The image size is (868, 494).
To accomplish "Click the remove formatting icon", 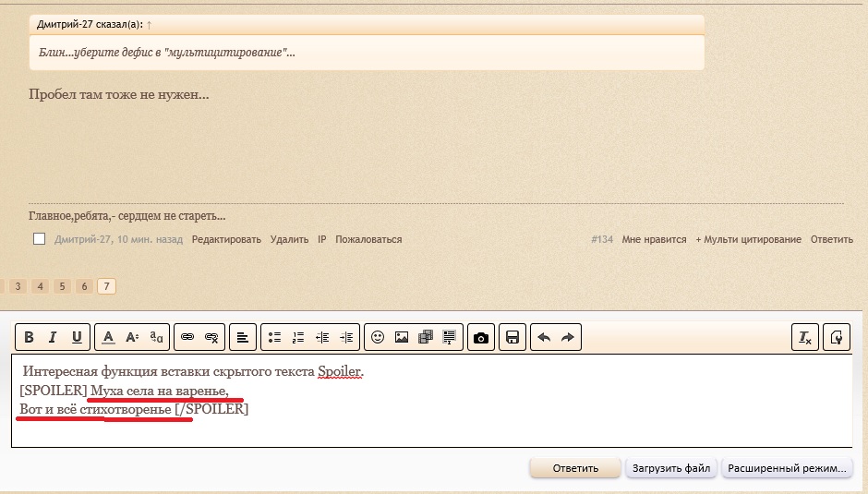I will click(x=805, y=337).
